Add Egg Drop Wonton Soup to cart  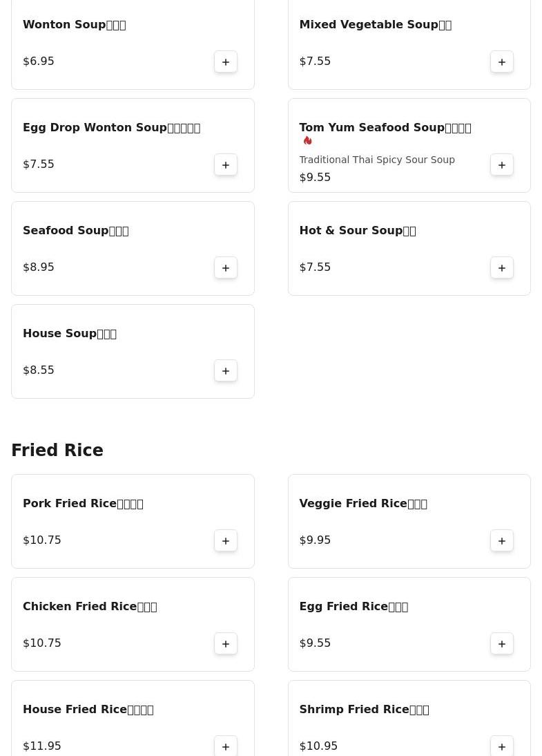(x=226, y=165)
